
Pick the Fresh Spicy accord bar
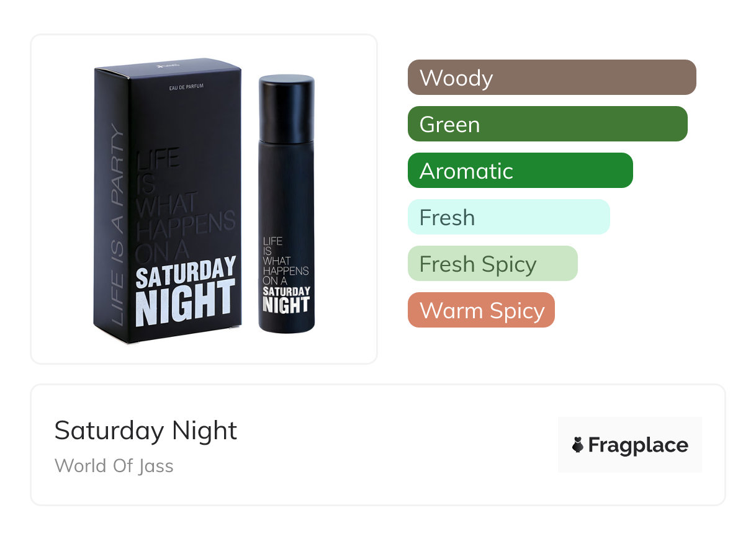tap(492, 264)
